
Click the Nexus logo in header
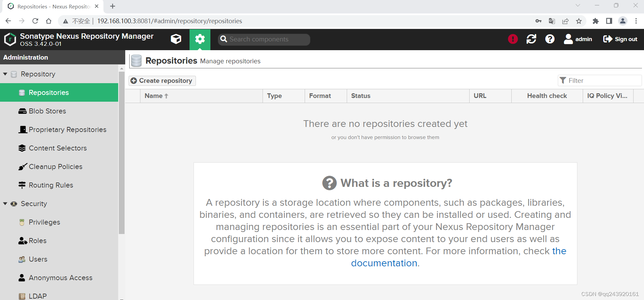point(10,39)
